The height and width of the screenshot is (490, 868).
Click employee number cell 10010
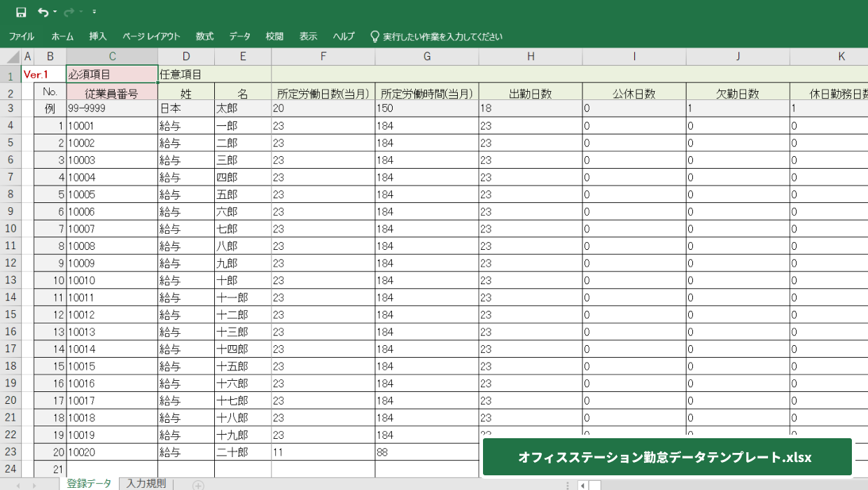(112, 280)
